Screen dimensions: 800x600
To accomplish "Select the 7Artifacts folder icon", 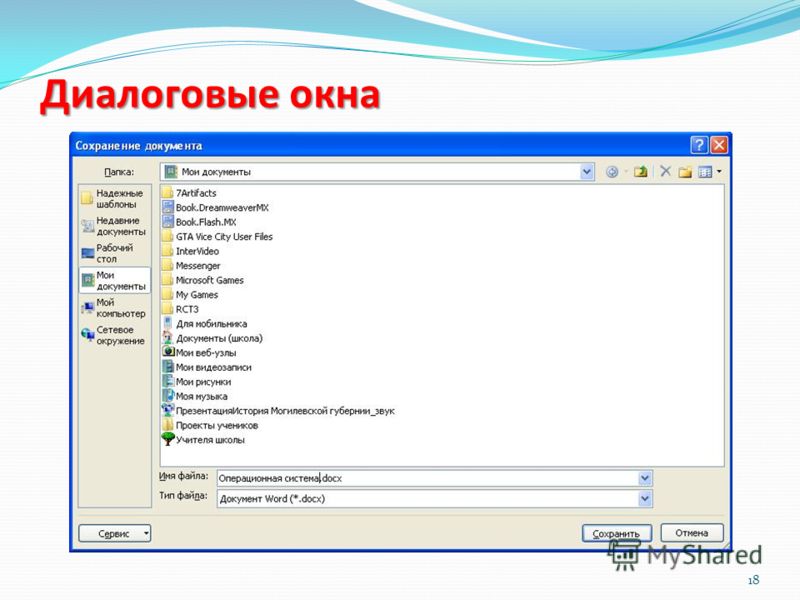I will point(167,193).
